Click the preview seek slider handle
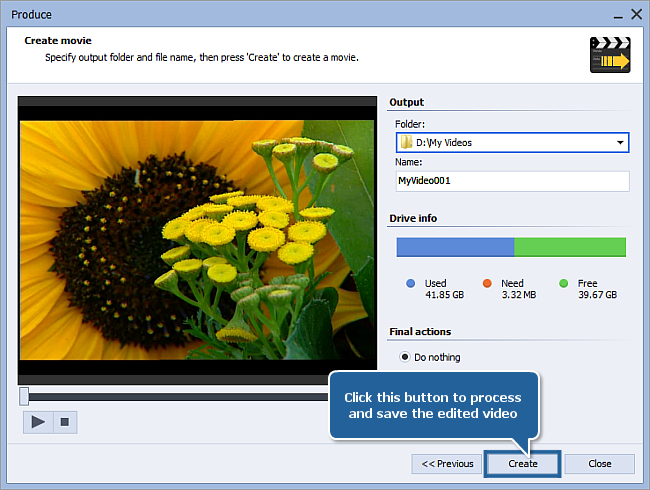The height and width of the screenshot is (490, 650). (24, 396)
